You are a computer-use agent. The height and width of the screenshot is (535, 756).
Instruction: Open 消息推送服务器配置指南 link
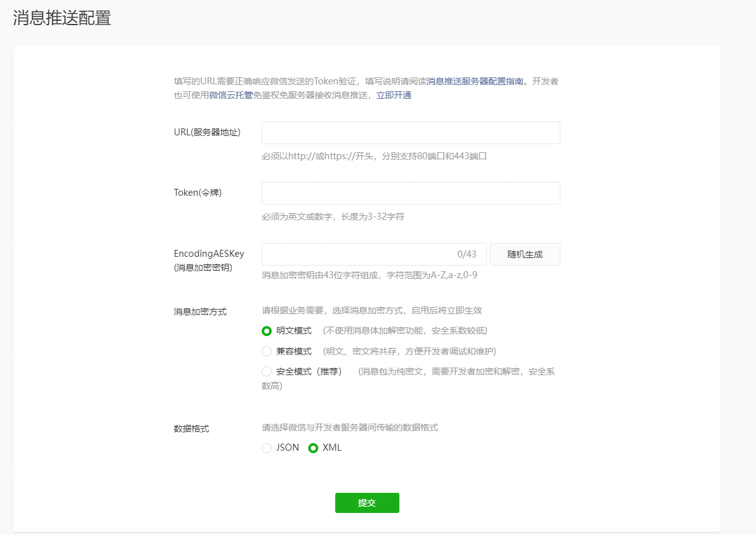pyautogui.click(x=475, y=81)
